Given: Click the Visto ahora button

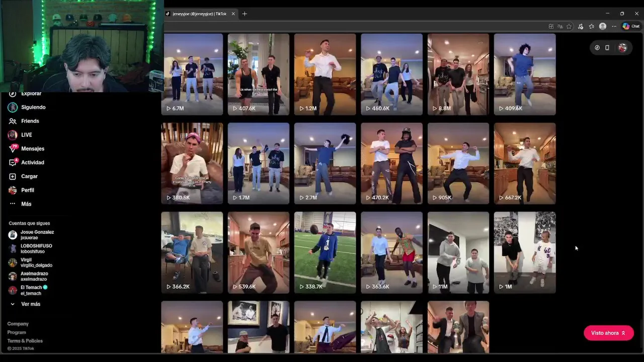Looking at the screenshot, I should point(608,333).
